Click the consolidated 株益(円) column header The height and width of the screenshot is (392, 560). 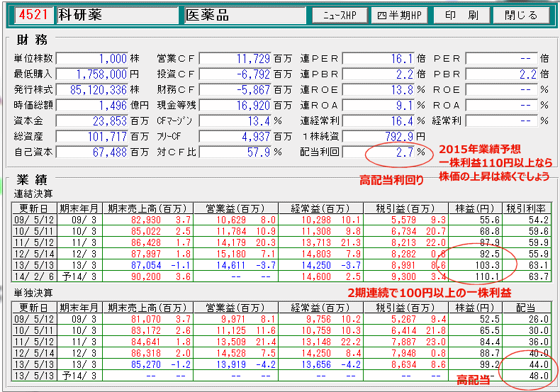point(475,208)
